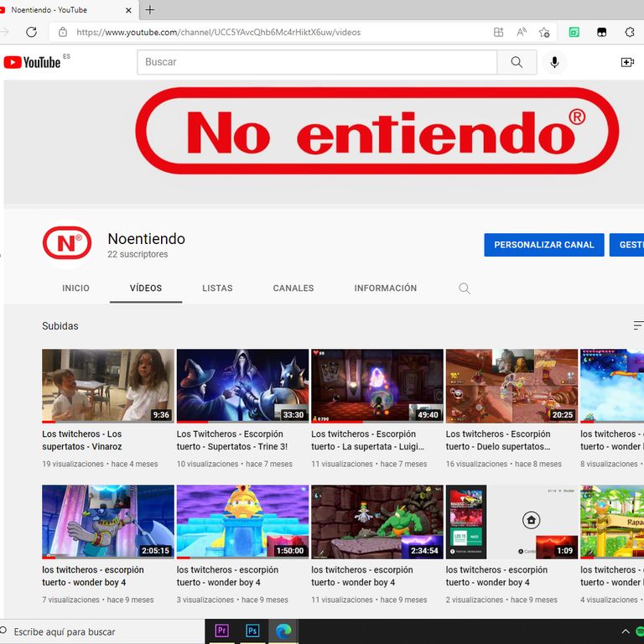Show hidden system tray icons chevron
644x644 pixels.
625,631
